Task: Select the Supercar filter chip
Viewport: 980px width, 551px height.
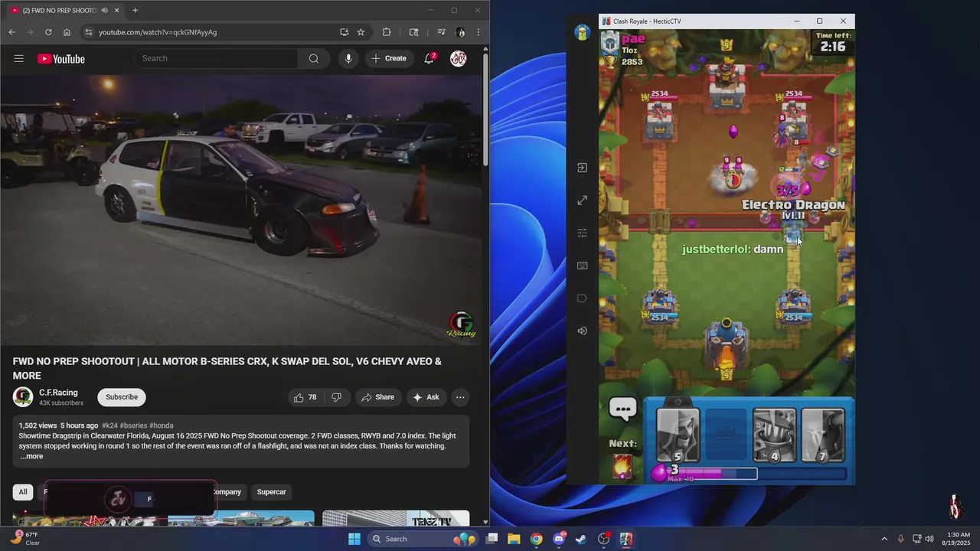Action: (x=272, y=492)
